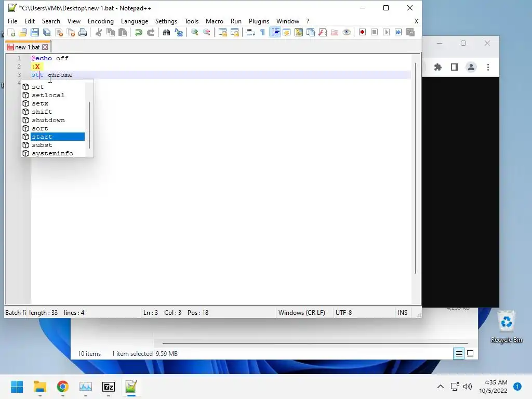The width and height of the screenshot is (532, 399).
Task: Click UTF-8 encoding in status bar
Action: 344,312
